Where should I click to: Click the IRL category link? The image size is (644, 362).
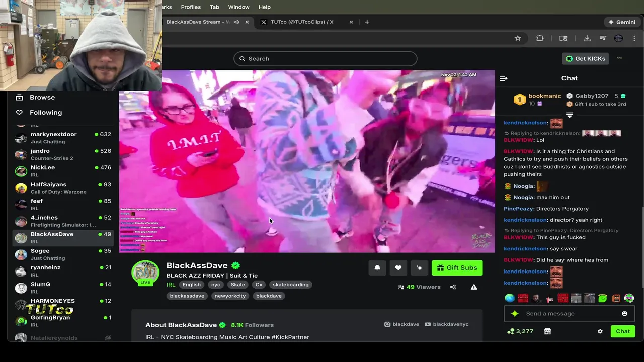[171, 285]
